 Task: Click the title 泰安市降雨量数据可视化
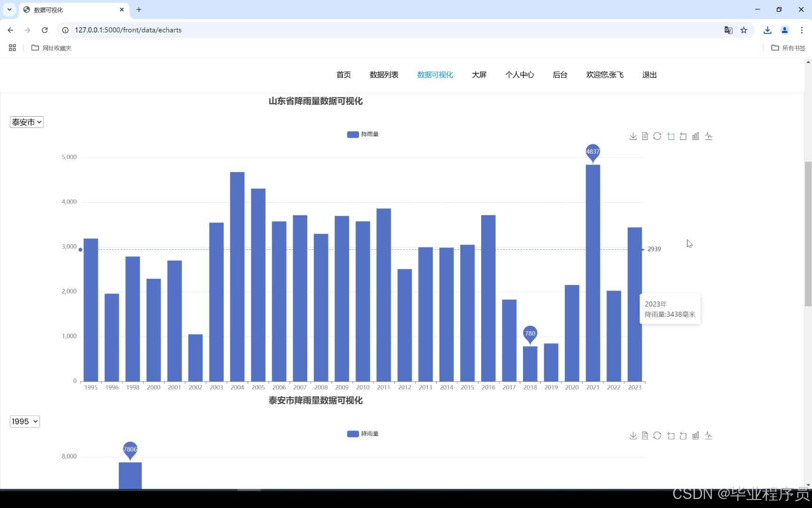(x=315, y=400)
